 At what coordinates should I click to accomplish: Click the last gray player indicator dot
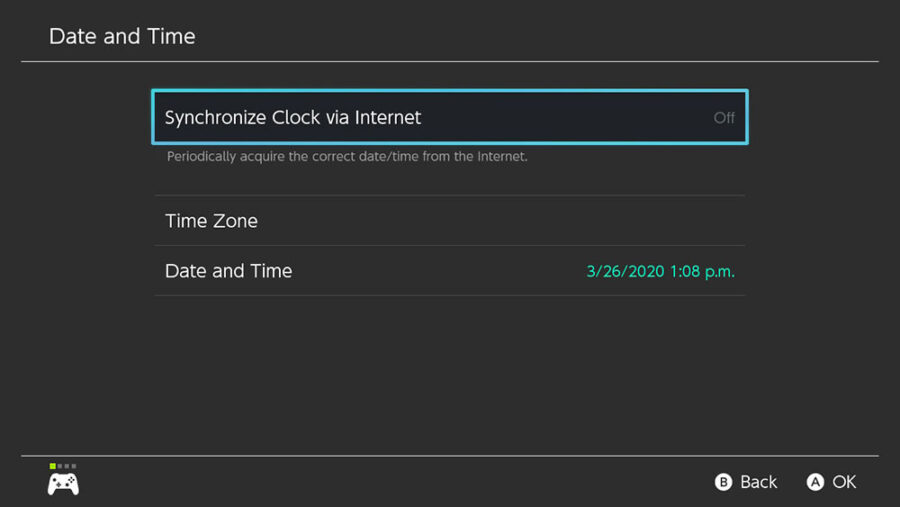[x=74, y=466]
